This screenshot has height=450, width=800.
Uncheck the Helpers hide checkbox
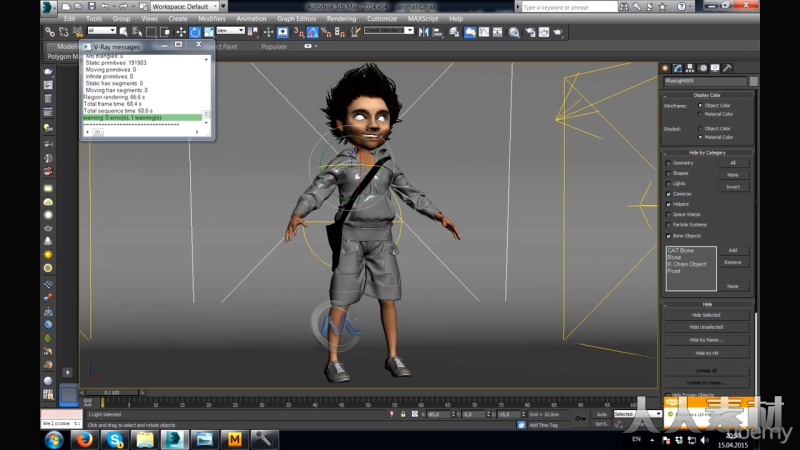pyautogui.click(x=668, y=205)
